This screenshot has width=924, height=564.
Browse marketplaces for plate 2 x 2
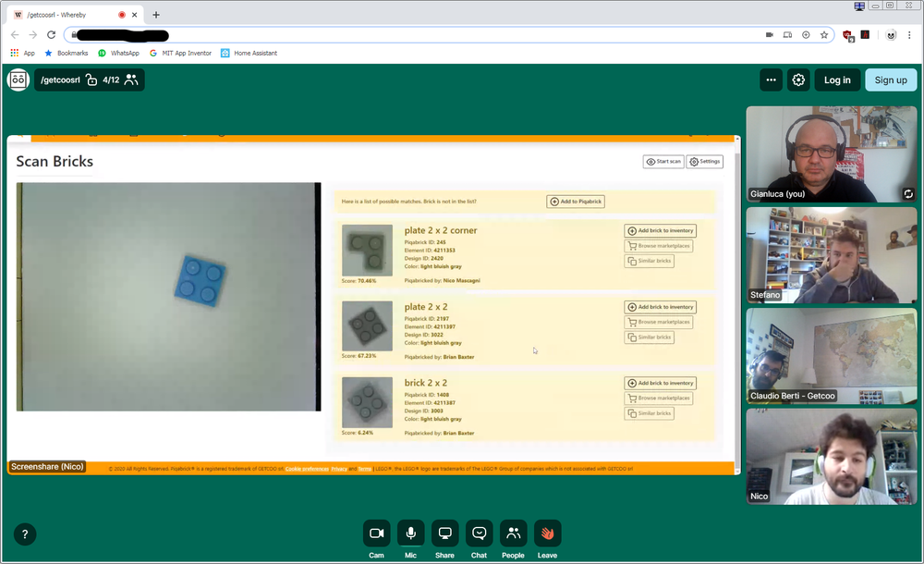659,322
